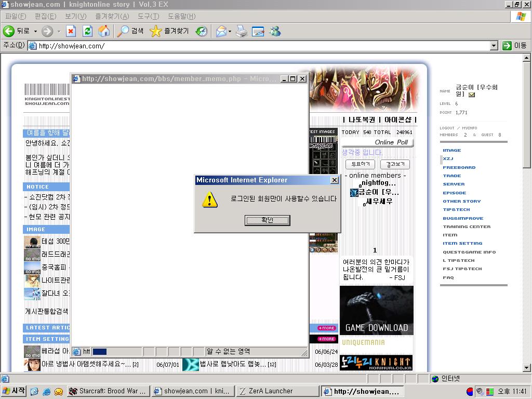This screenshot has width=532, height=399.
Task: Open the Edit page toolbar icon
Action: pyautogui.click(x=258, y=31)
